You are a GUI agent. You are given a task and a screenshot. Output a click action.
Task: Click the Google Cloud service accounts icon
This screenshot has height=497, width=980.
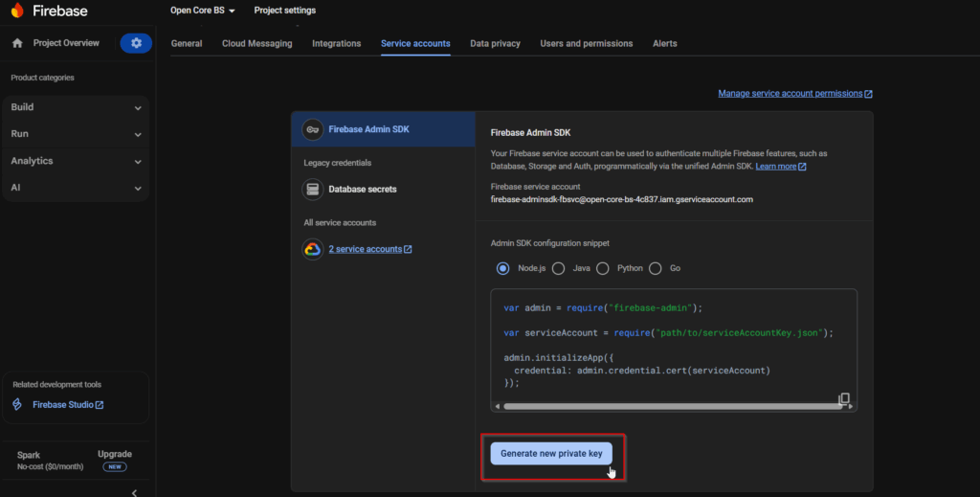tap(312, 249)
